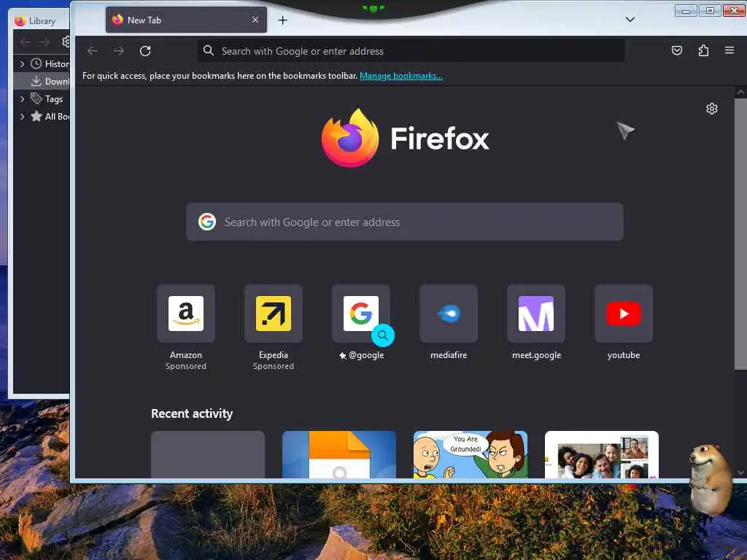Click the plus to open a new tab
This screenshot has height=560, width=747.
click(x=282, y=20)
